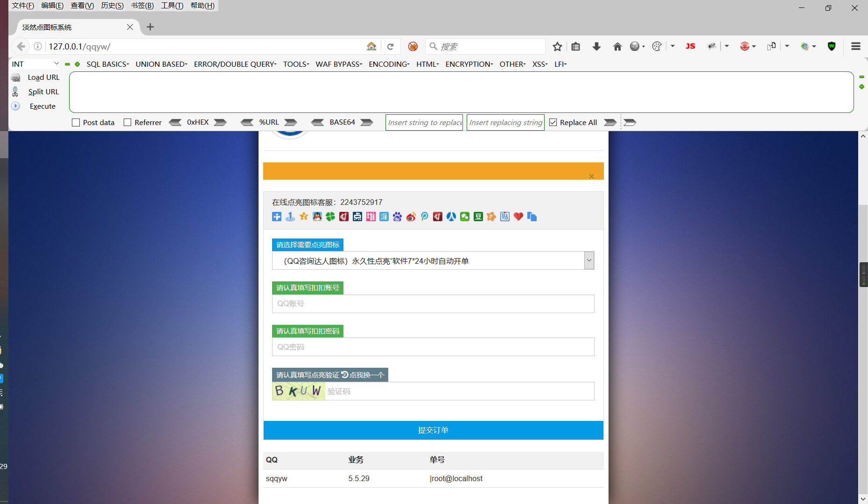Screen dimensions: 868x504
Task: Open the 工具(T) menu
Action: [x=171, y=6]
